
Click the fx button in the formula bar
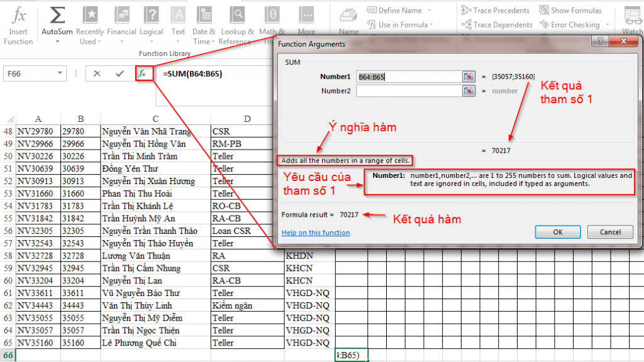click(x=143, y=74)
